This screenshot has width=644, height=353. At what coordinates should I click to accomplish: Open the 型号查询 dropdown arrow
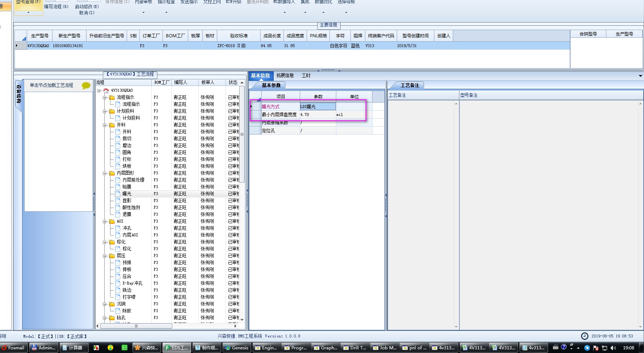tap(28, 13)
